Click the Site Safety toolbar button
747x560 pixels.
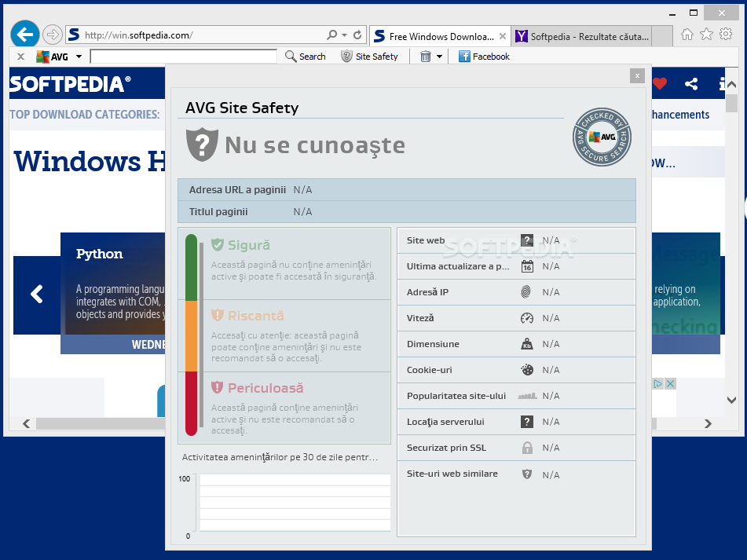click(x=370, y=57)
